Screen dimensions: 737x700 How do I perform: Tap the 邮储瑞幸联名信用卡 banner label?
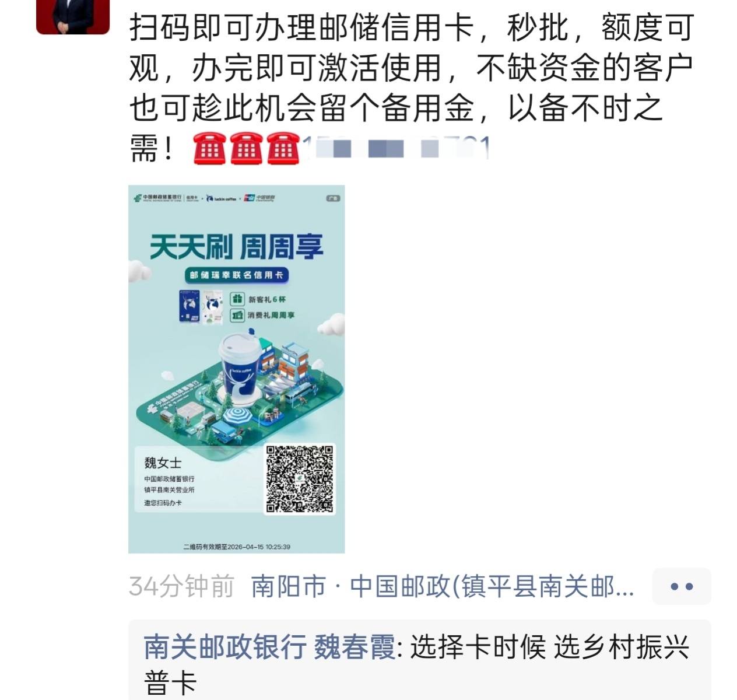pos(236,275)
